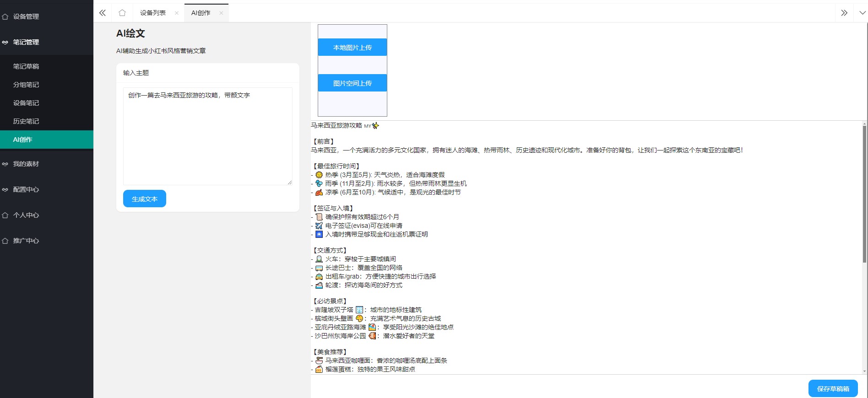Go to 设备笔记 page
The height and width of the screenshot is (398, 868).
coord(26,103)
